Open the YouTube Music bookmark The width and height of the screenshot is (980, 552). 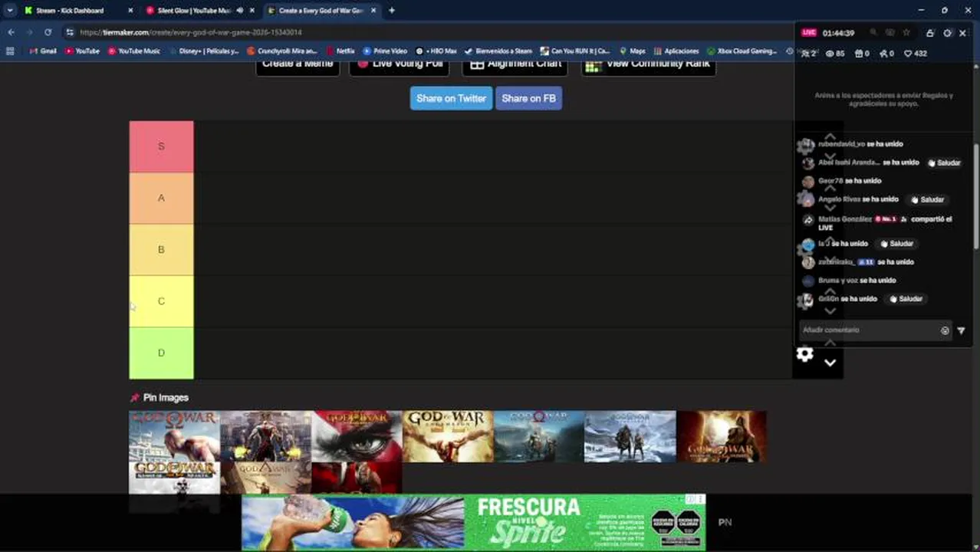pos(134,51)
